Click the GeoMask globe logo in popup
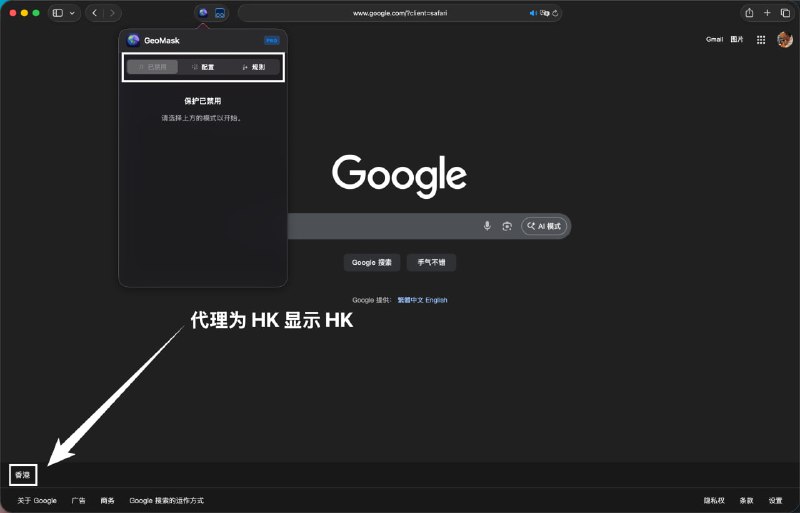 click(134, 40)
